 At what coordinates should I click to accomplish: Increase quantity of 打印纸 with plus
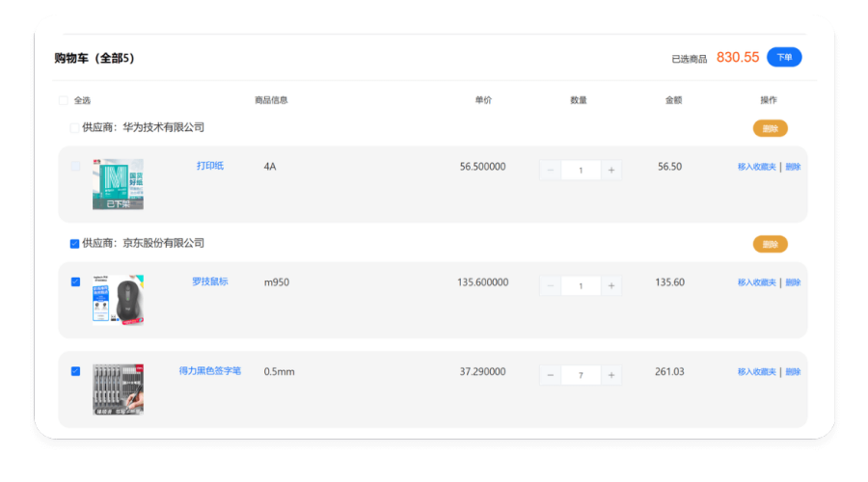point(611,171)
